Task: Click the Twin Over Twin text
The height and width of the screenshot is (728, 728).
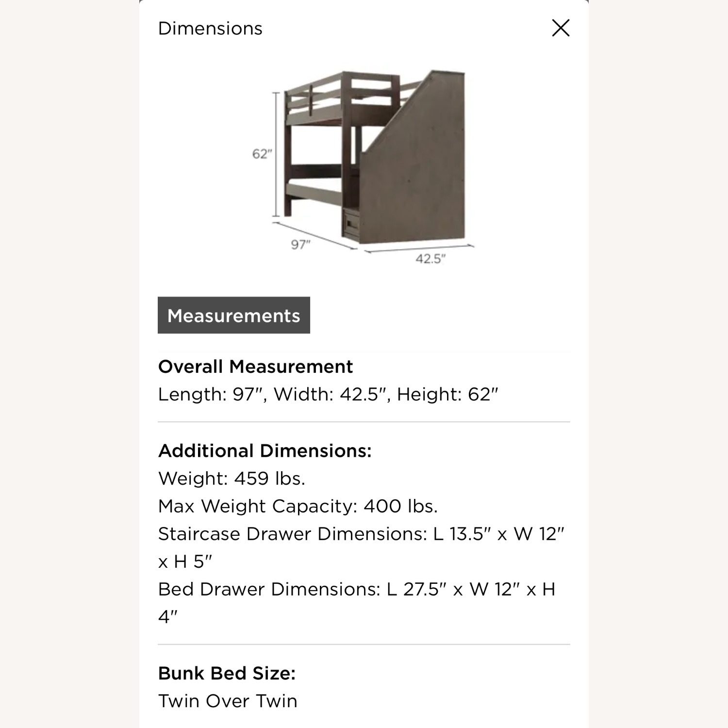Action: click(228, 700)
